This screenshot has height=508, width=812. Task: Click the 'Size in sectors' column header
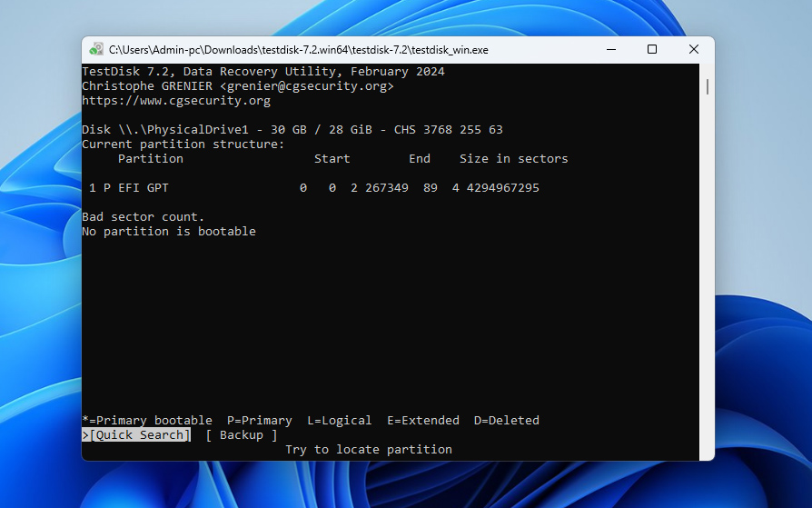(514, 159)
